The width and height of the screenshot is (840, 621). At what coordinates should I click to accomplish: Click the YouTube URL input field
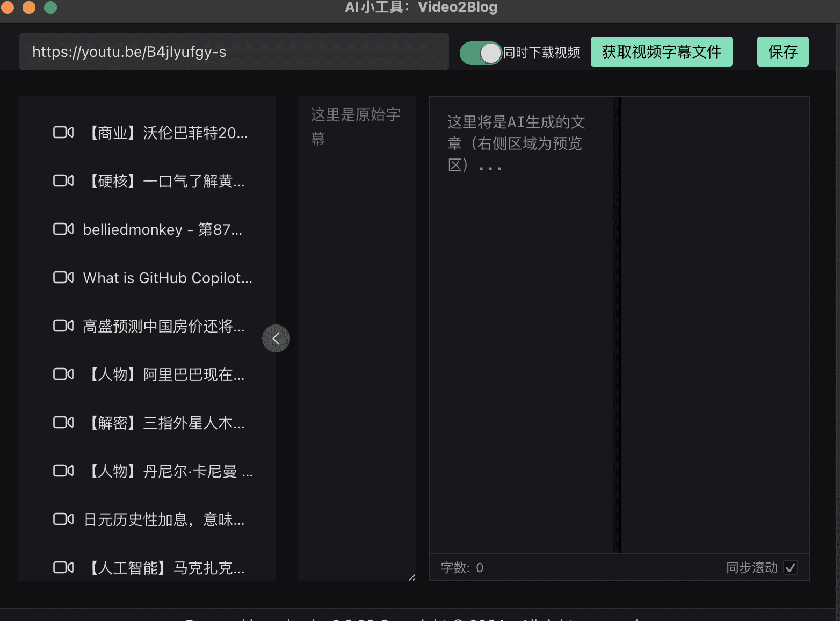[234, 52]
